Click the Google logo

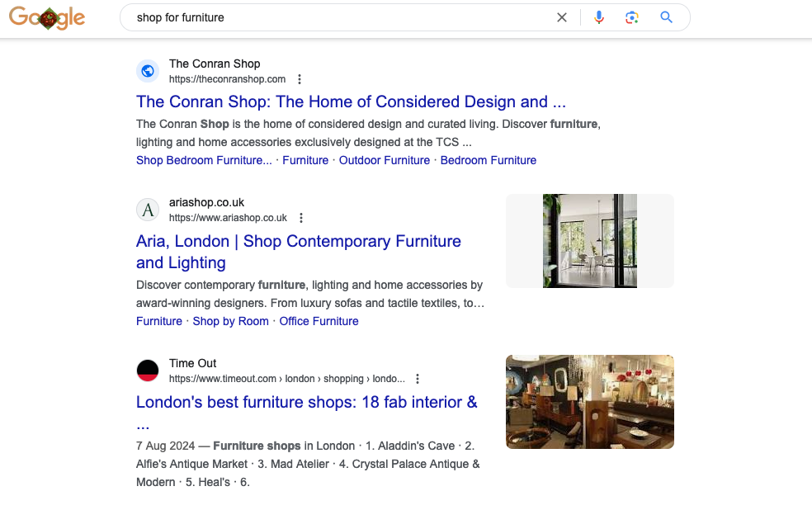point(47,17)
